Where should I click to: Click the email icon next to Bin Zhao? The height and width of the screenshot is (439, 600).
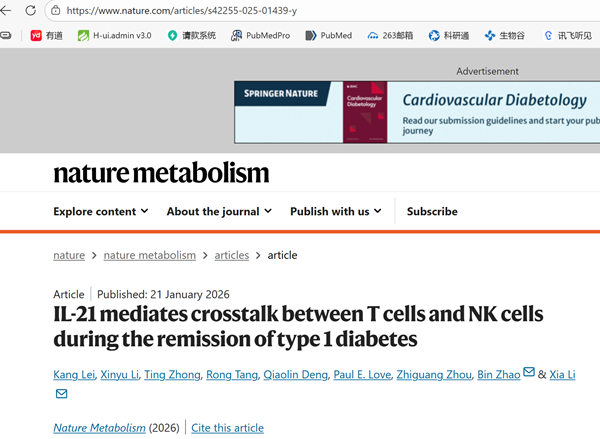(529, 374)
